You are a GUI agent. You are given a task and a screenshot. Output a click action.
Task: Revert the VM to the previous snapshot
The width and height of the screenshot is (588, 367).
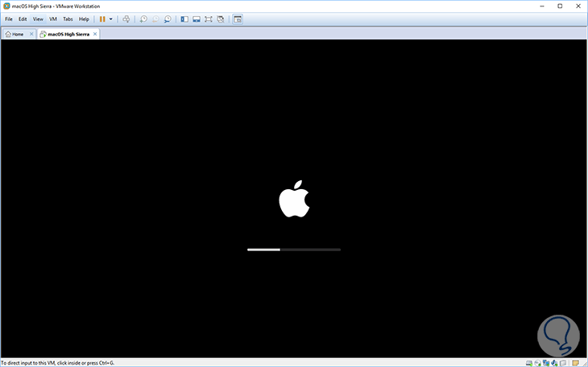(x=155, y=19)
